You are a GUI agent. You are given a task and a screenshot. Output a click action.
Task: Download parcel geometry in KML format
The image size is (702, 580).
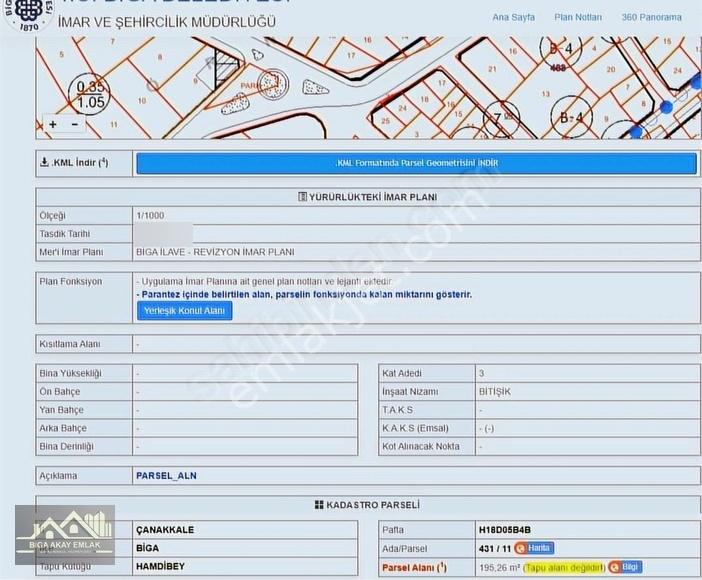416,163
